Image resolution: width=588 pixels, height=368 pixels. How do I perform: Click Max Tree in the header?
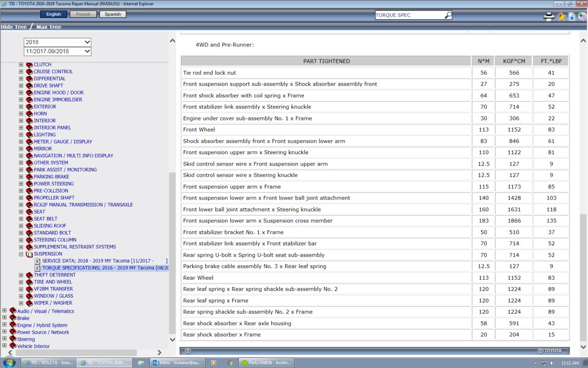(x=49, y=27)
